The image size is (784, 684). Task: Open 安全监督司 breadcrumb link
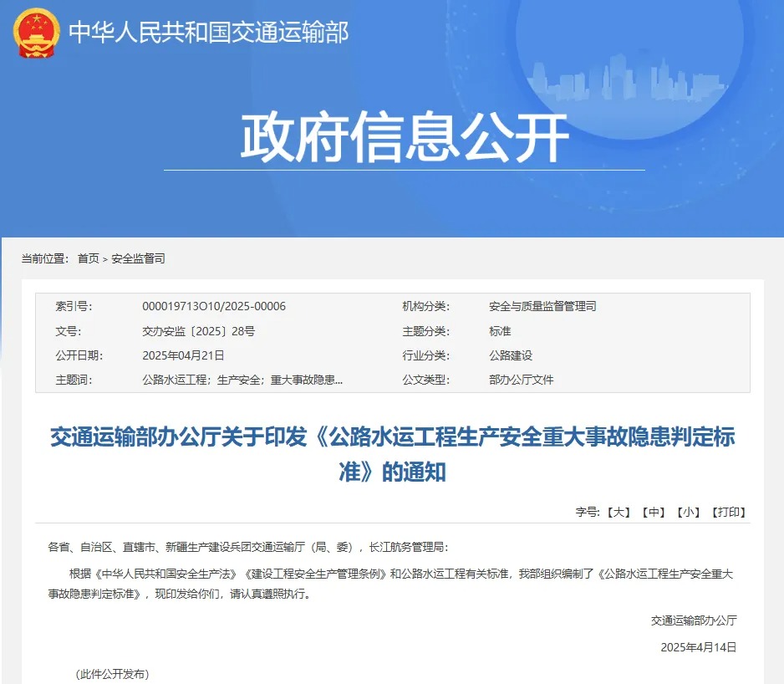pos(138,258)
